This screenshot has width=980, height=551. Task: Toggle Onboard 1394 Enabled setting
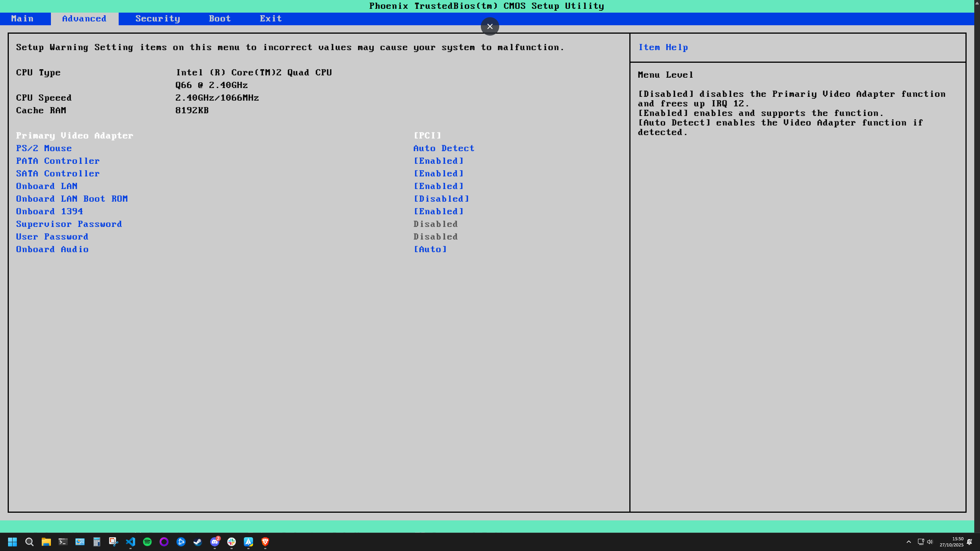(x=439, y=212)
